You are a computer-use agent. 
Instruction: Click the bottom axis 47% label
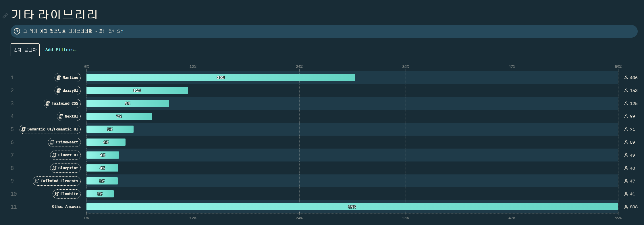(512, 218)
